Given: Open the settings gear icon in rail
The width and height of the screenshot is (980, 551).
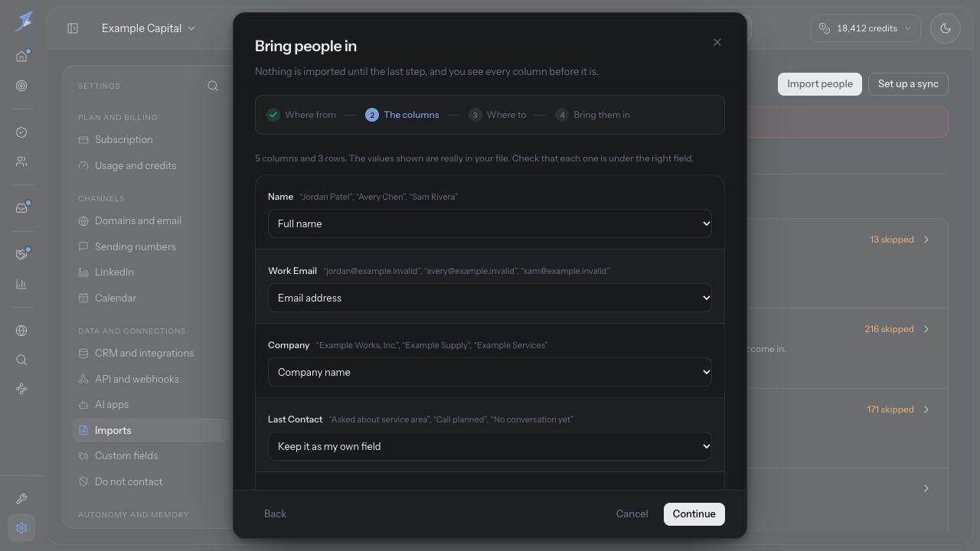Looking at the screenshot, I should 21,528.
